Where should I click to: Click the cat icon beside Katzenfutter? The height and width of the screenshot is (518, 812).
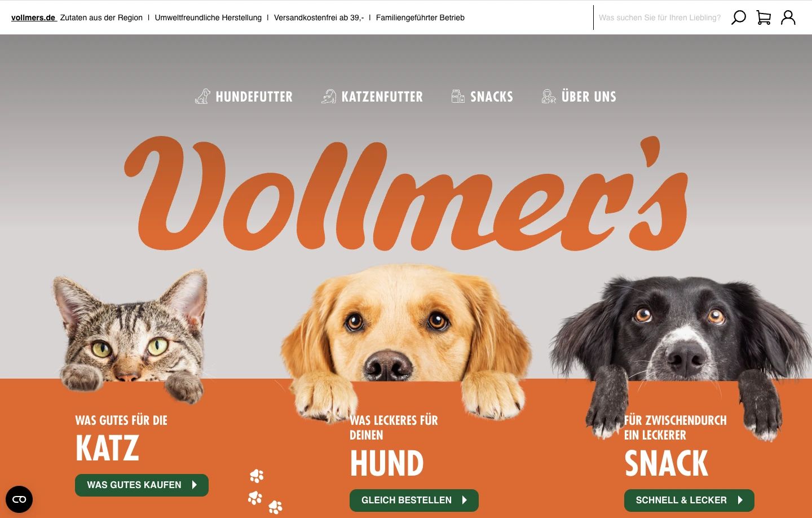click(x=329, y=96)
